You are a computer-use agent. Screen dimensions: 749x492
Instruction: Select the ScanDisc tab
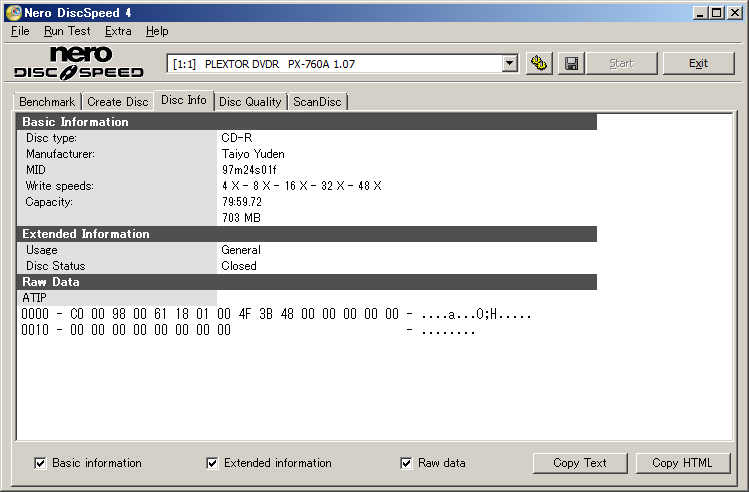click(317, 101)
